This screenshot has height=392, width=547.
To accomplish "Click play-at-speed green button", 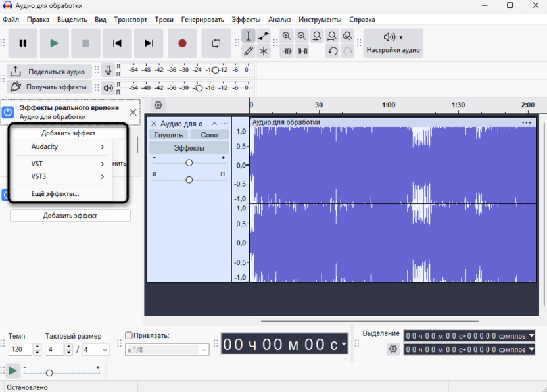I will point(13,371).
